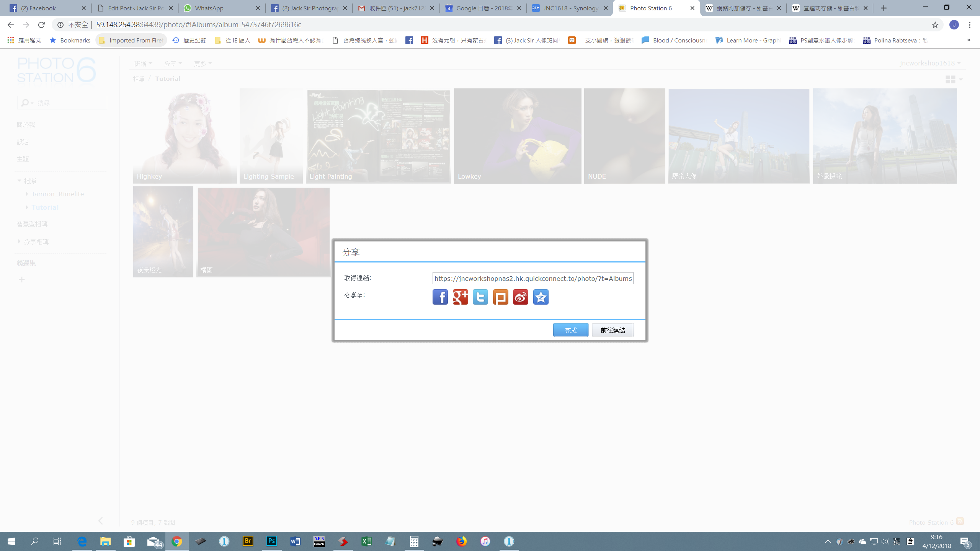980x551 pixels.
Task: Open a new browser tab
Action: tap(884, 8)
